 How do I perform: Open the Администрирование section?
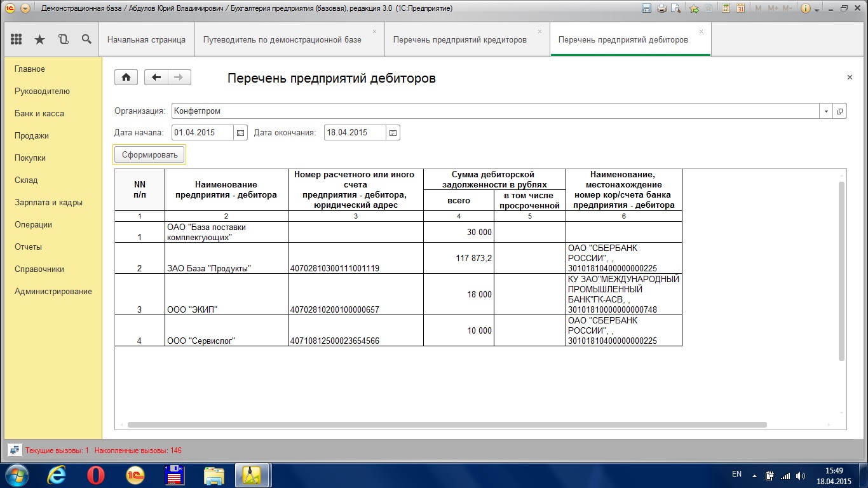click(53, 291)
